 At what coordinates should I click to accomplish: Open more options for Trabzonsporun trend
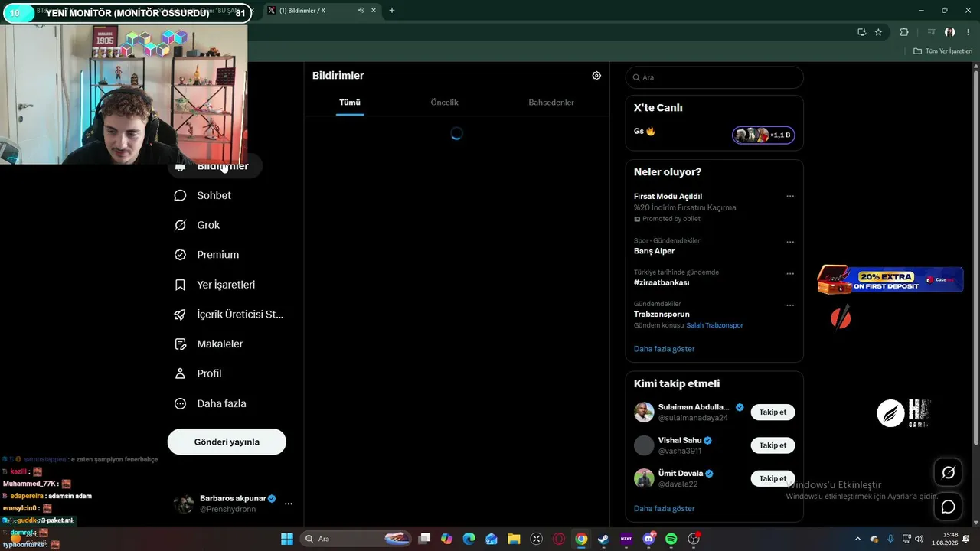tap(790, 305)
